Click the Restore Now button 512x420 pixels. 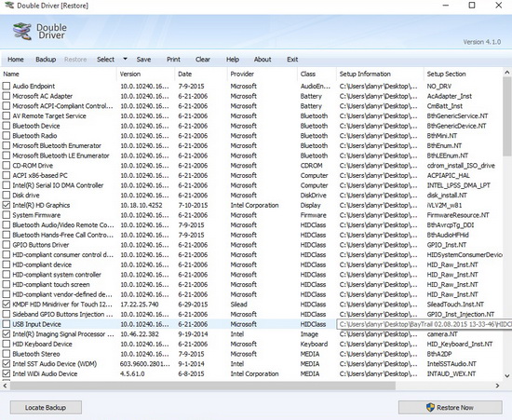pyautogui.click(x=451, y=408)
